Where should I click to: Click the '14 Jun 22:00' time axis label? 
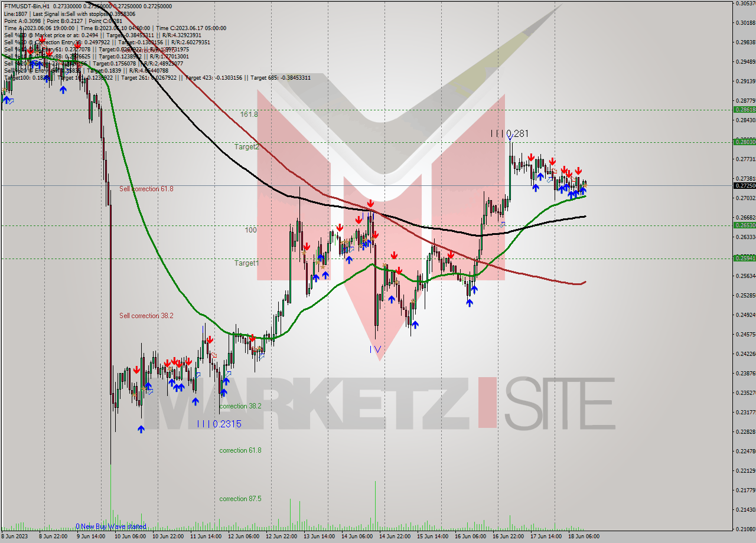pyautogui.click(x=395, y=537)
